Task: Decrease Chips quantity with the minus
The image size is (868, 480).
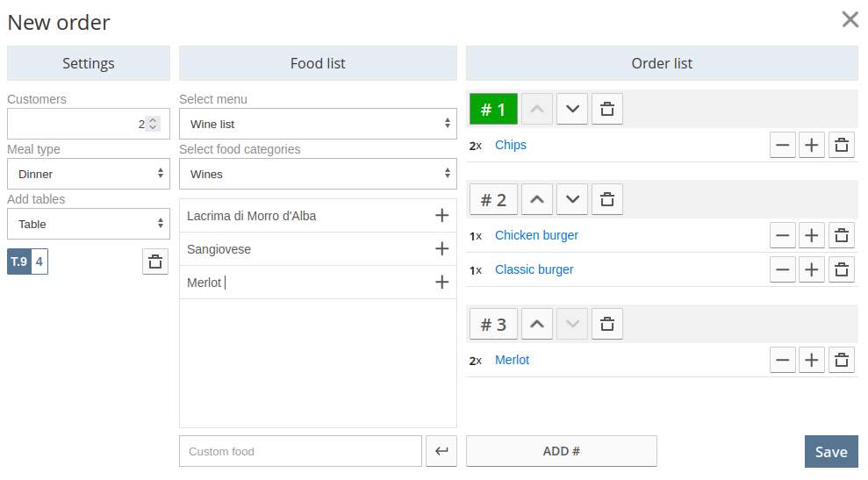Action: pyautogui.click(x=783, y=145)
